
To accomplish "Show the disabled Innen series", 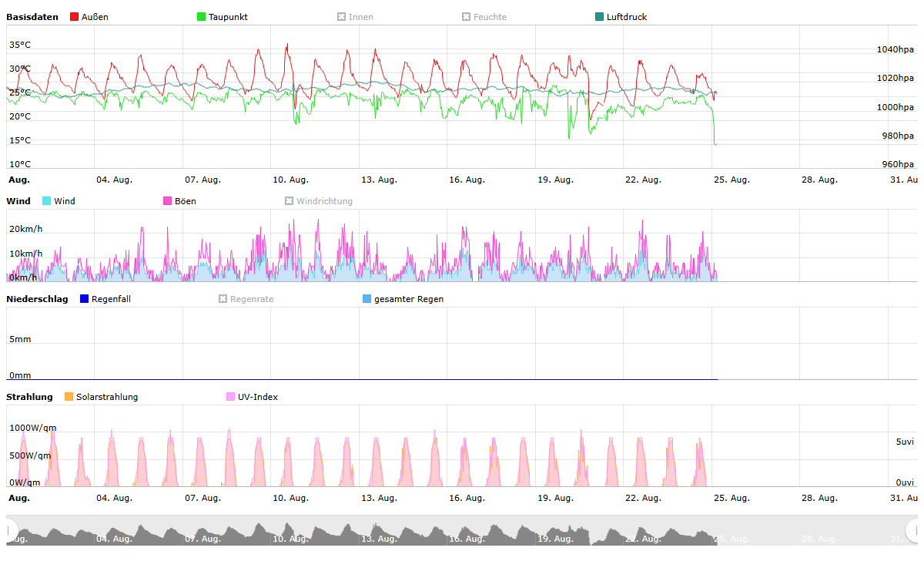I will click(355, 17).
